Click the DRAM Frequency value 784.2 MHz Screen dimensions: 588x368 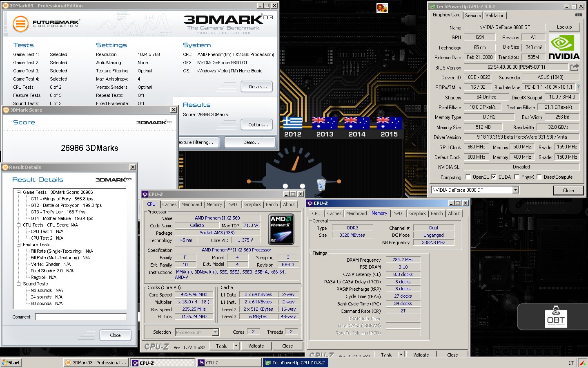[403, 260]
